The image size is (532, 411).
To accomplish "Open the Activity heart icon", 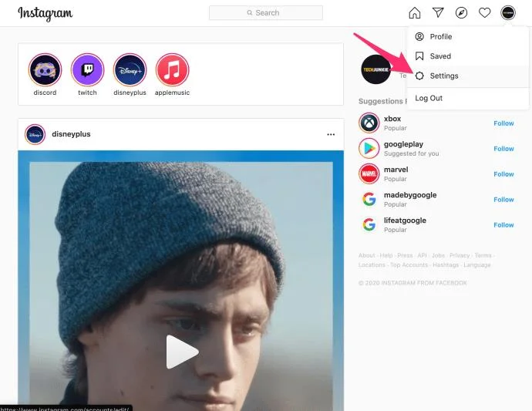I will 484,13.
